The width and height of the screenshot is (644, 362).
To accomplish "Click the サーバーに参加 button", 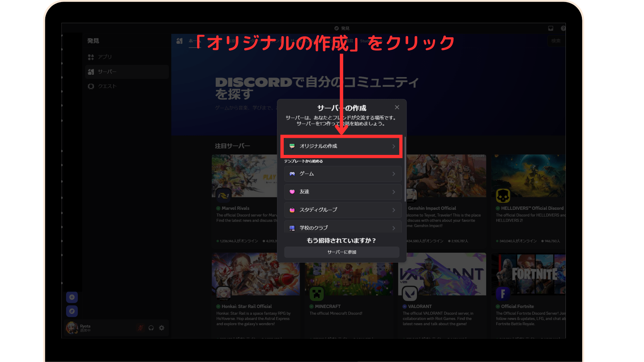I will click(x=342, y=252).
